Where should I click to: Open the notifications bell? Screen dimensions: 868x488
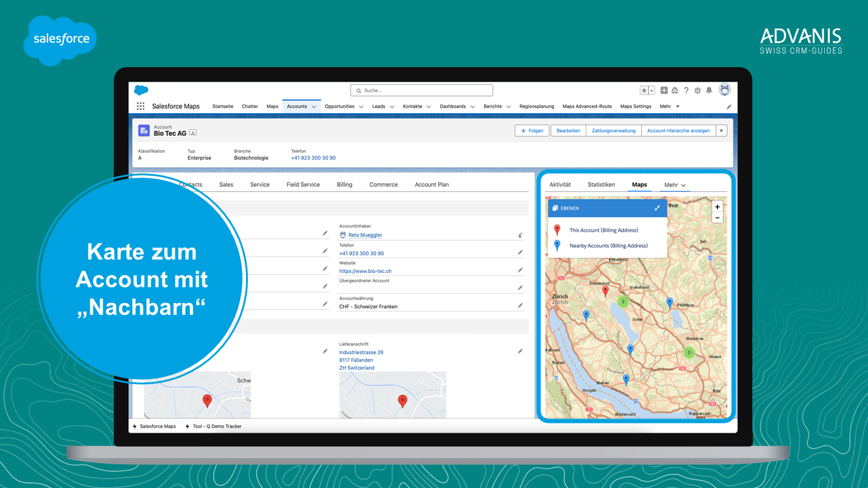[709, 90]
